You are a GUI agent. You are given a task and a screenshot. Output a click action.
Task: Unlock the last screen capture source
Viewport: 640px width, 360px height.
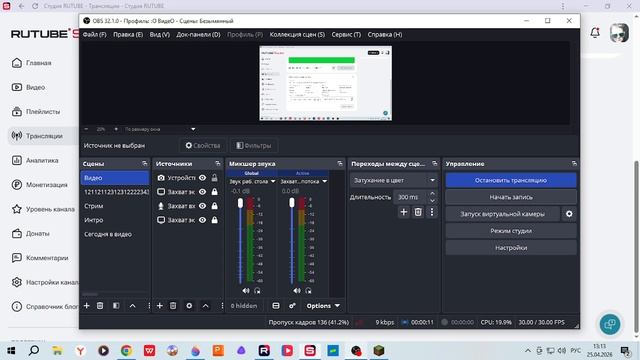214,220
